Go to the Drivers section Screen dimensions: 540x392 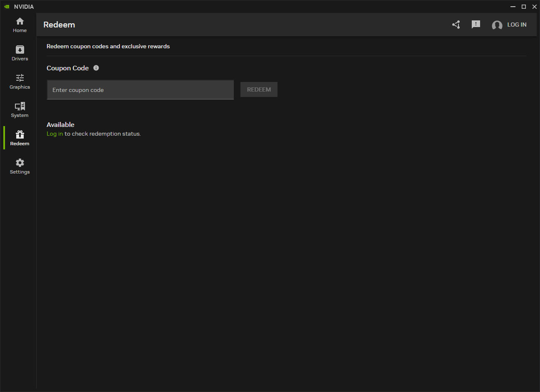[x=20, y=53]
